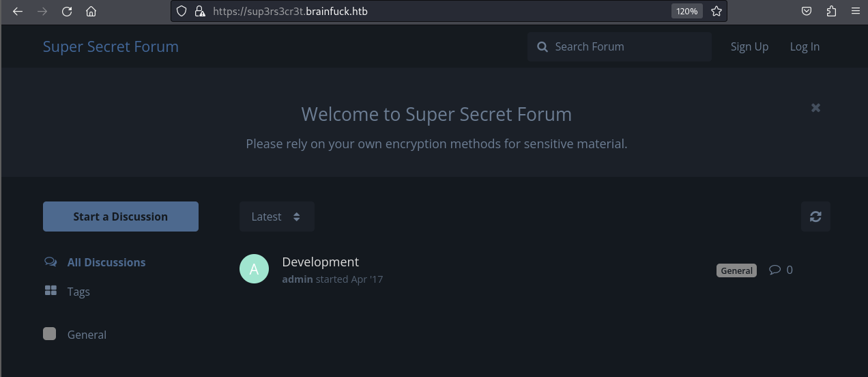Show the site security lock information

tap(199, 11)
